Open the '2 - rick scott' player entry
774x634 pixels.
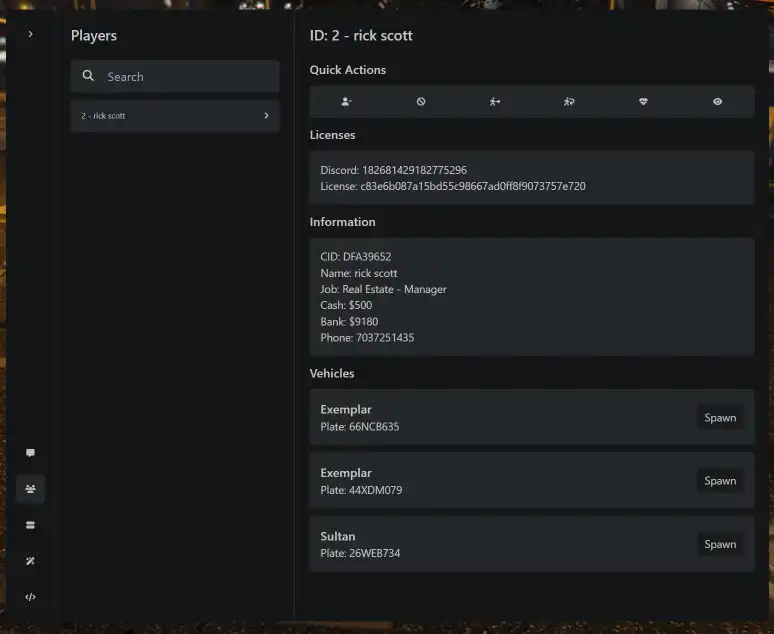tap(175, 116)
